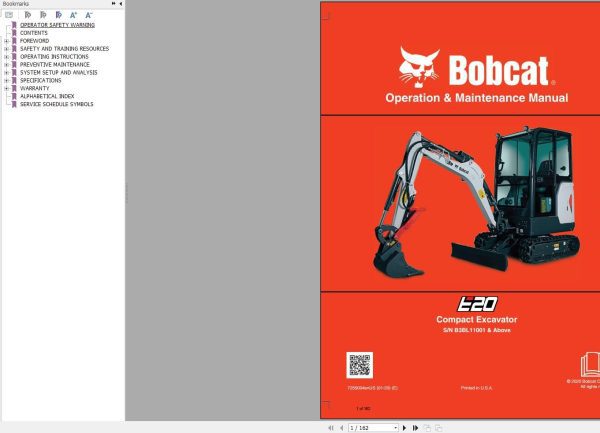Select PREVENTIVE MAINTENANCE bookmark label

55,65
